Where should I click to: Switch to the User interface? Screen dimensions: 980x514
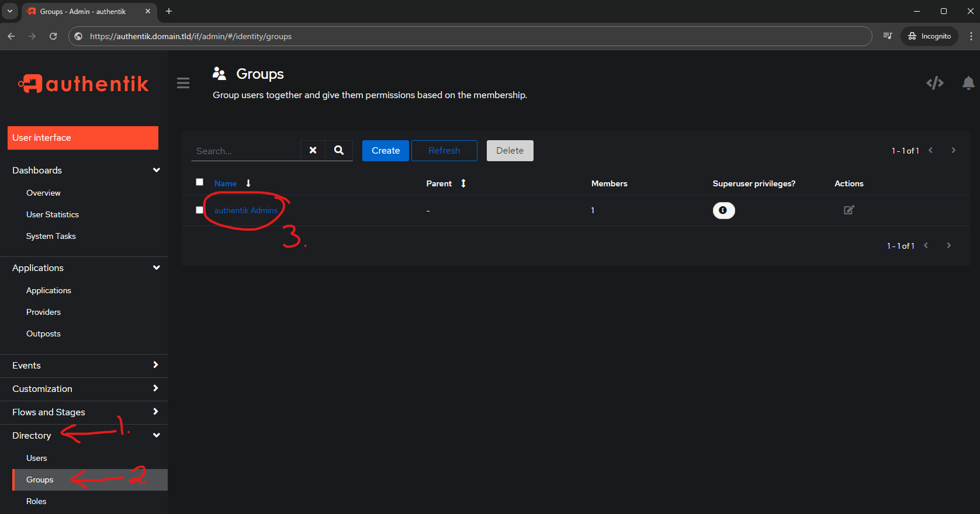coord(83,138)
